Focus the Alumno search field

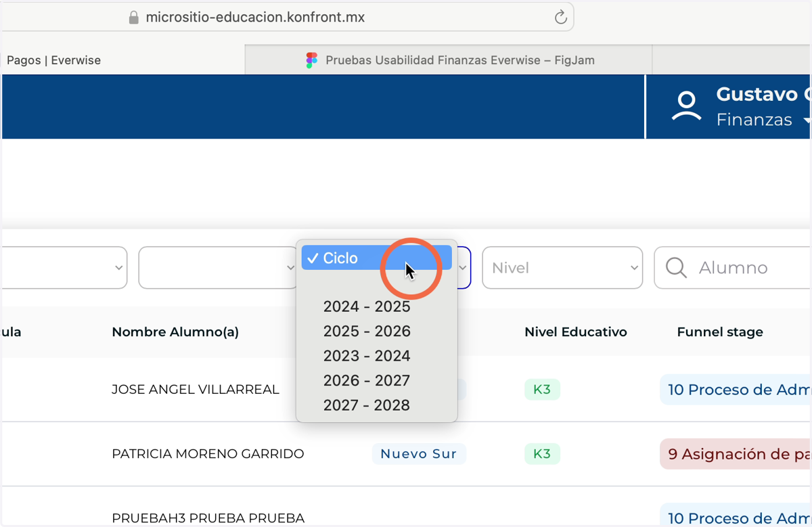click(733, 268)
